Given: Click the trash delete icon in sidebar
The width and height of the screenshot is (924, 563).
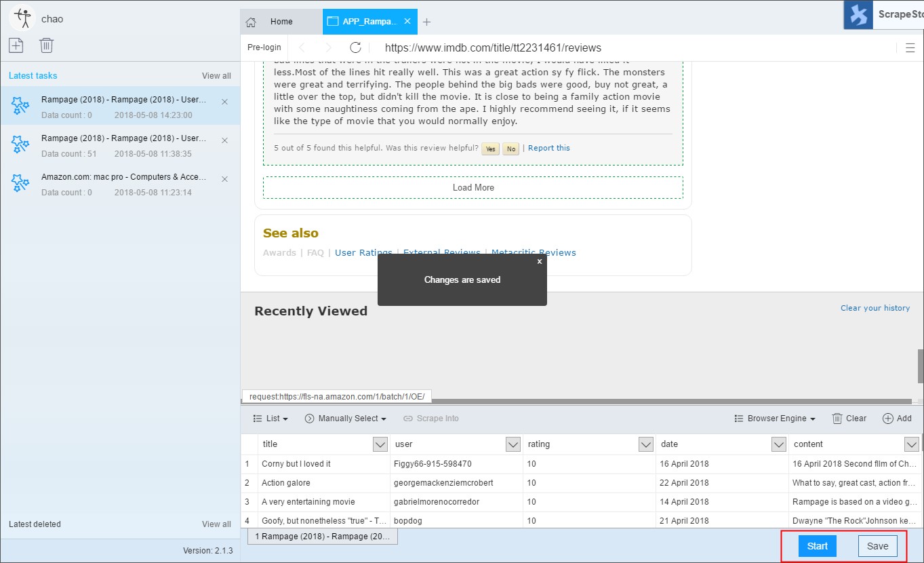Looking at the screenshot, I should coord(46,45).
